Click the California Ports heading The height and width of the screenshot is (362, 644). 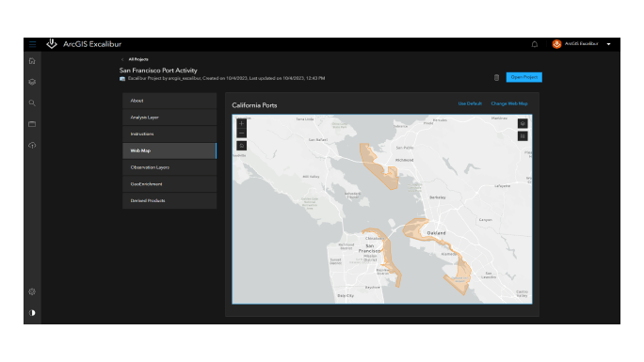[x=254, y=105]
